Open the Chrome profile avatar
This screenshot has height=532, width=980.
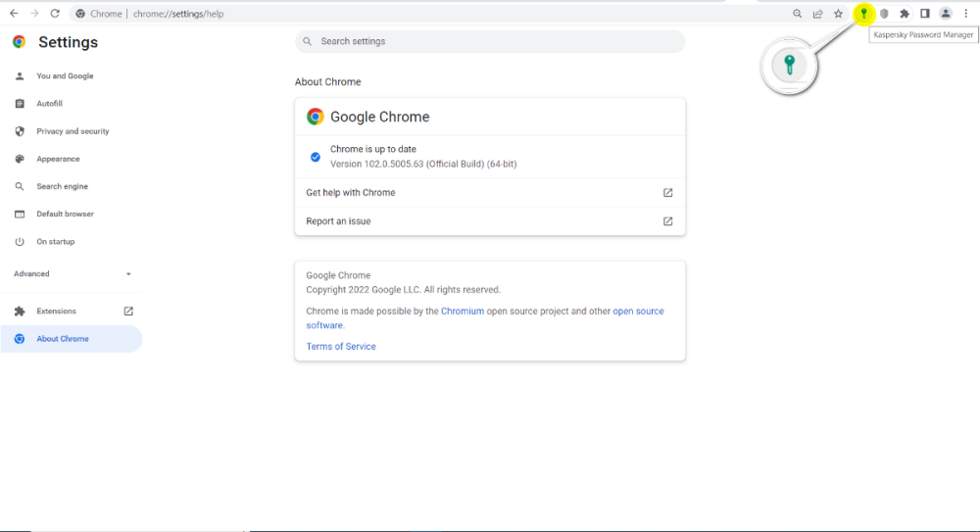click(946, 14)
